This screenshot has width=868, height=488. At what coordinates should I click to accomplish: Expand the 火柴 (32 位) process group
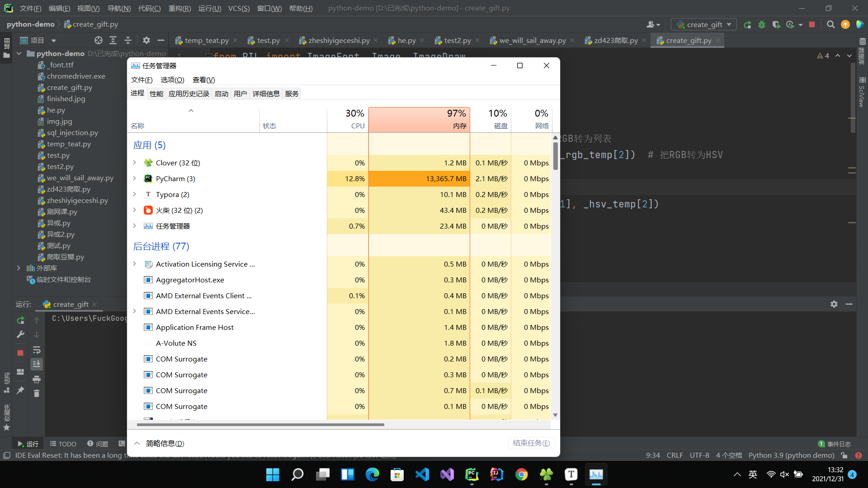[x=134, y=210]
